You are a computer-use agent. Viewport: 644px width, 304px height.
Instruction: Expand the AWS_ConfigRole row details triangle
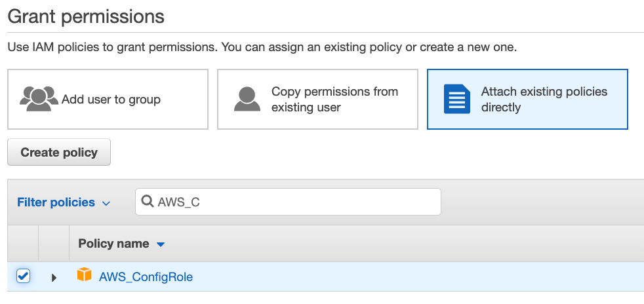click(54, 277)
